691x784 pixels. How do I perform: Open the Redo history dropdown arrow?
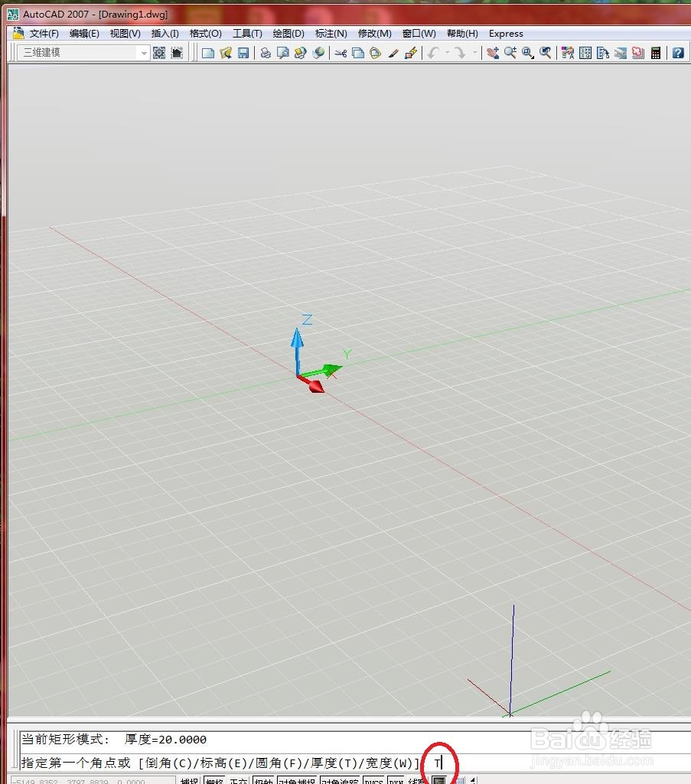[474, 53]
